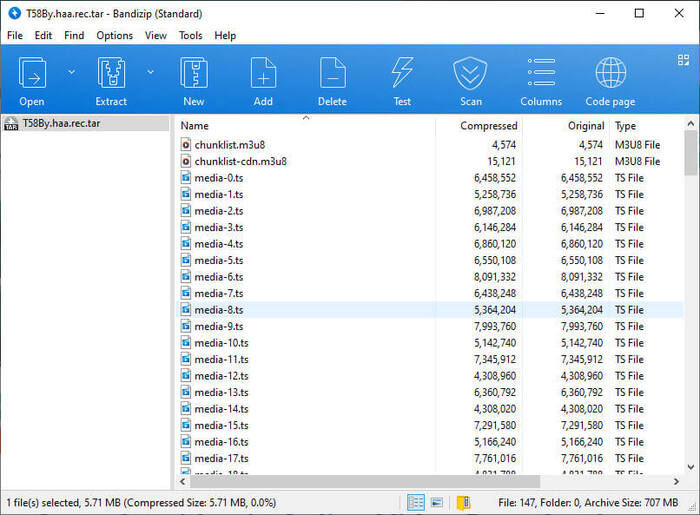Select the media-17.ts file name

[x=221, y=459]
